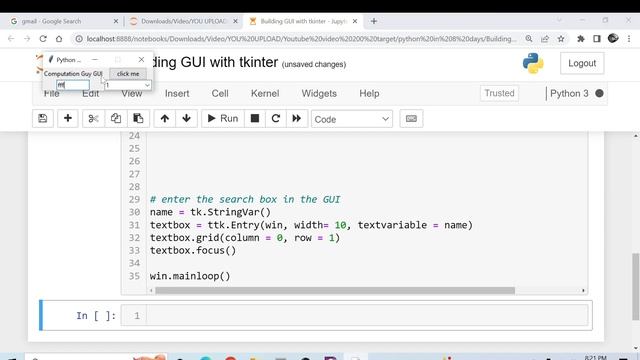This screenshot has width=640, height=360.
Task: Cut selected cells with scissors icon
Action: click(x=93, y=118)
